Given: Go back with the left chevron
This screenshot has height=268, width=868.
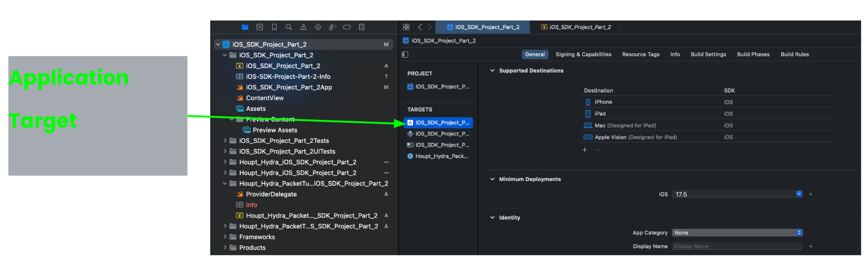Looking at the screenshot, I should 420,27.
